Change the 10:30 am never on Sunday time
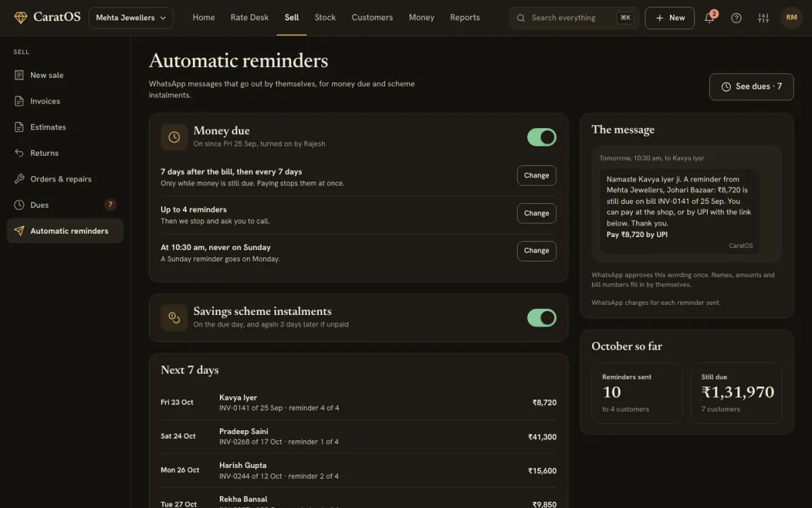Screen dimensions: 812x508 tap(537, 251)
